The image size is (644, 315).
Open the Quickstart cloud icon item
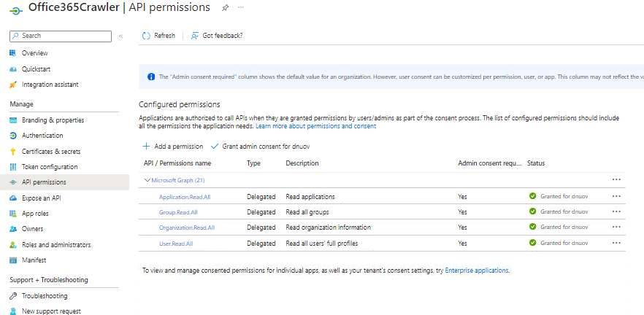(x=13, y=69)
